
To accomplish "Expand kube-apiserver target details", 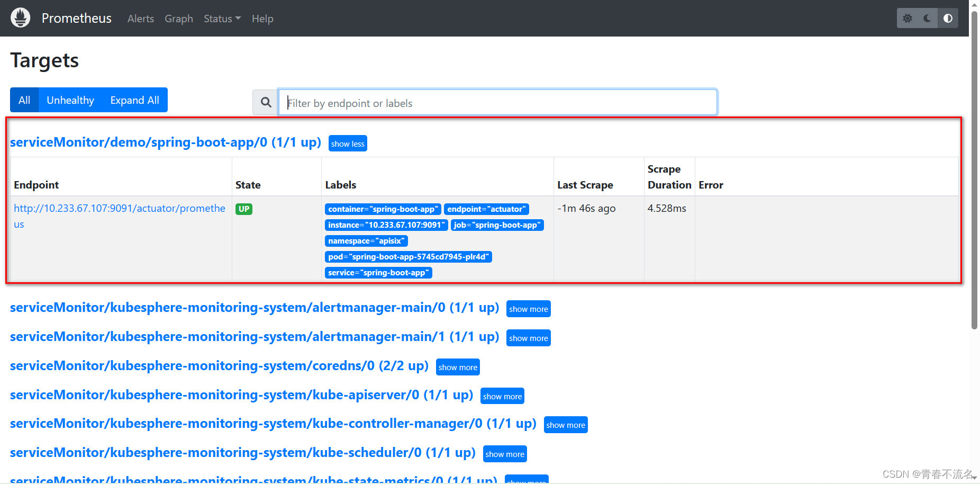I will [x=502, y=396].
